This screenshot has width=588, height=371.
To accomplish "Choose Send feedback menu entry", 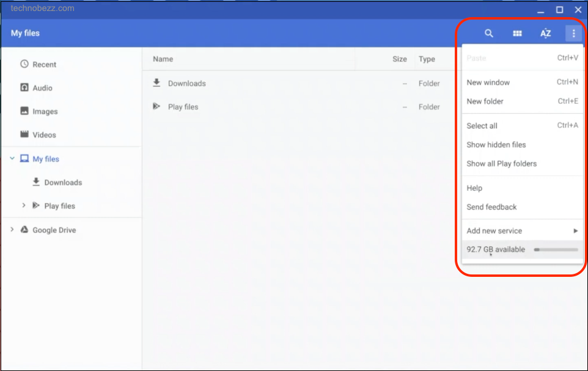I will [x=523, y=207].
